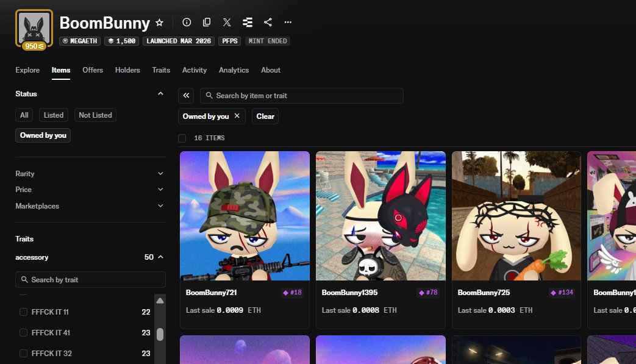Click the Clear filters button
The image size is (636, 364).
click(265, 116)
